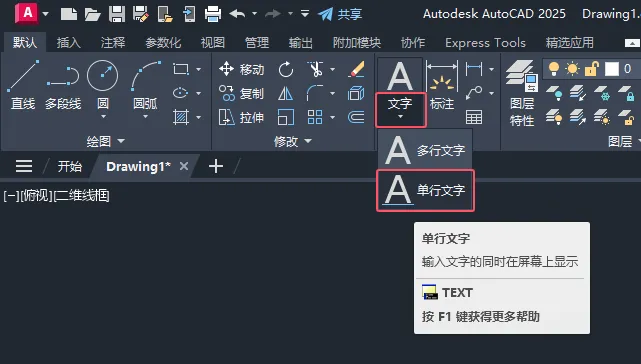Viewport: 641px width, 364px height.
Task: Toggle the layer lock padlock
Action: (592, 69)
